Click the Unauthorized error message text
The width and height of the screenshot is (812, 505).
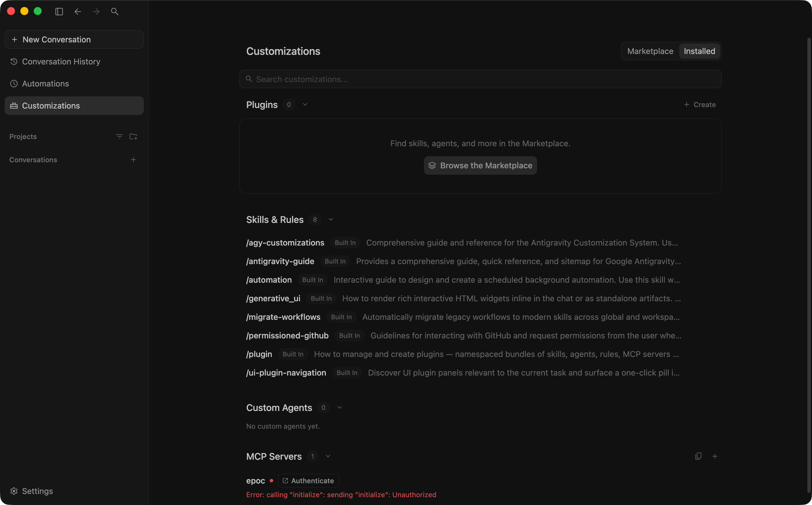click(x=341, y=495)
